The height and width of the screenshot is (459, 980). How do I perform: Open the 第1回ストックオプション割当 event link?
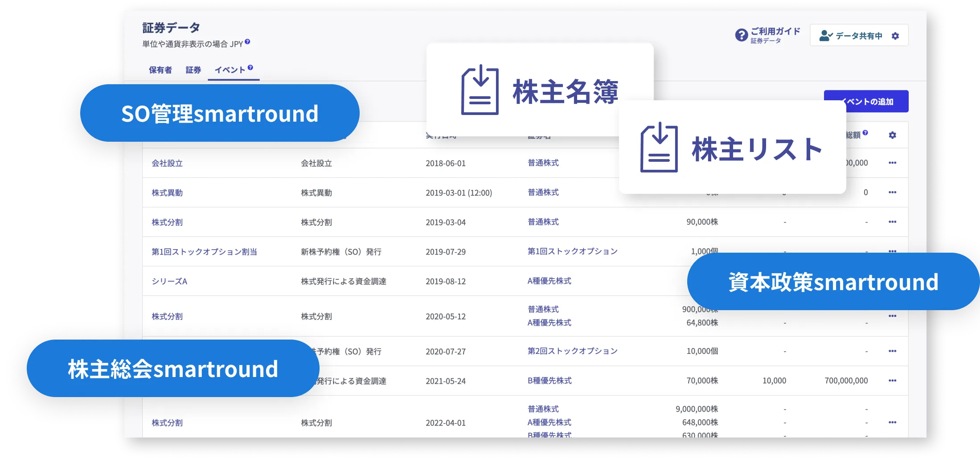tap(204, 251)
